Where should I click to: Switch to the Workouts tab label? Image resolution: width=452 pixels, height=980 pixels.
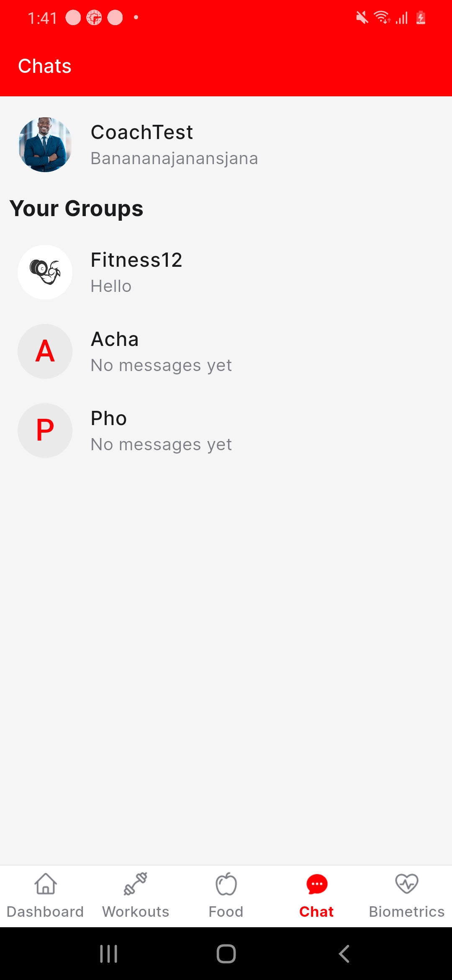(136, 912)
